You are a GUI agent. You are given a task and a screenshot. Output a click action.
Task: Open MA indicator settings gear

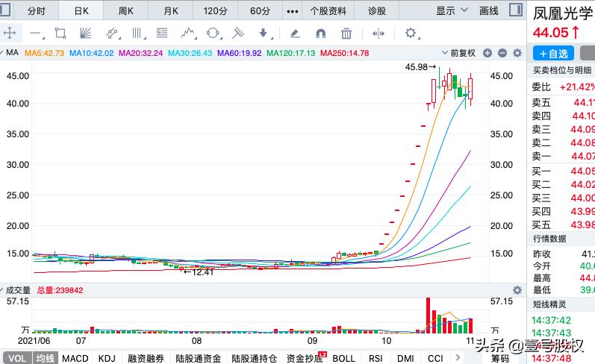tap(516, 53)
